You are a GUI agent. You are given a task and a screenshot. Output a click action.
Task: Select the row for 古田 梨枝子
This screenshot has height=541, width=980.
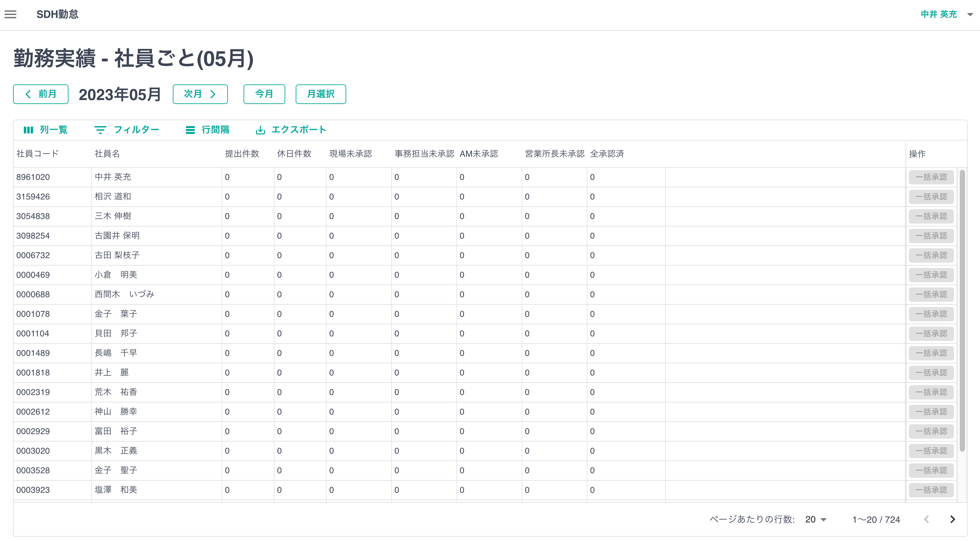point(117,255)
